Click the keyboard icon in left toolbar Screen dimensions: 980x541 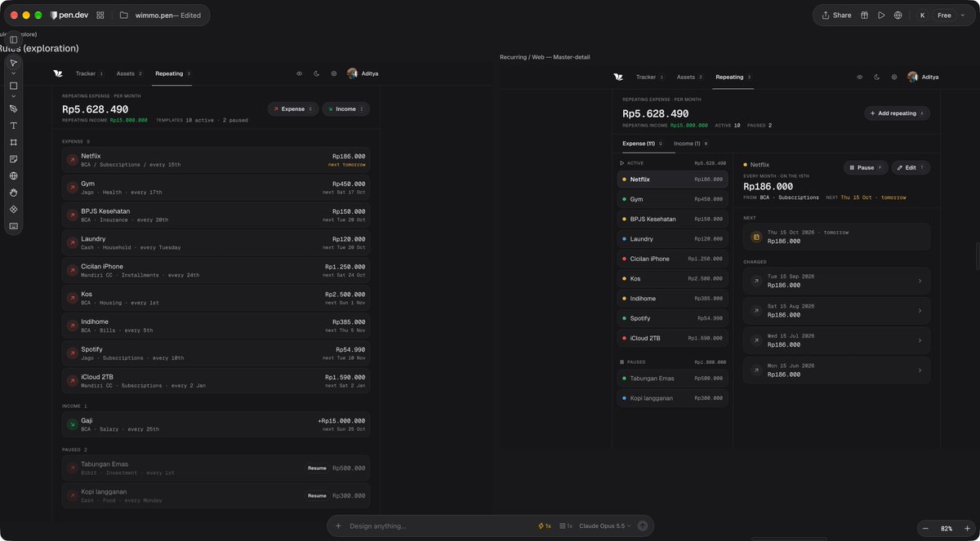pos(14,226)
